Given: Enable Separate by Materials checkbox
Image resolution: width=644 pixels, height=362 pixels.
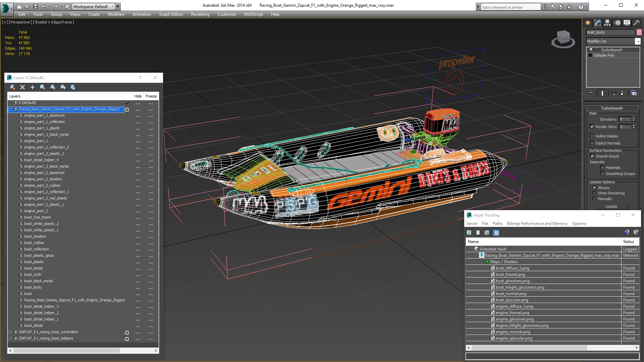Looking at the screenshot, I should [602, 168].
